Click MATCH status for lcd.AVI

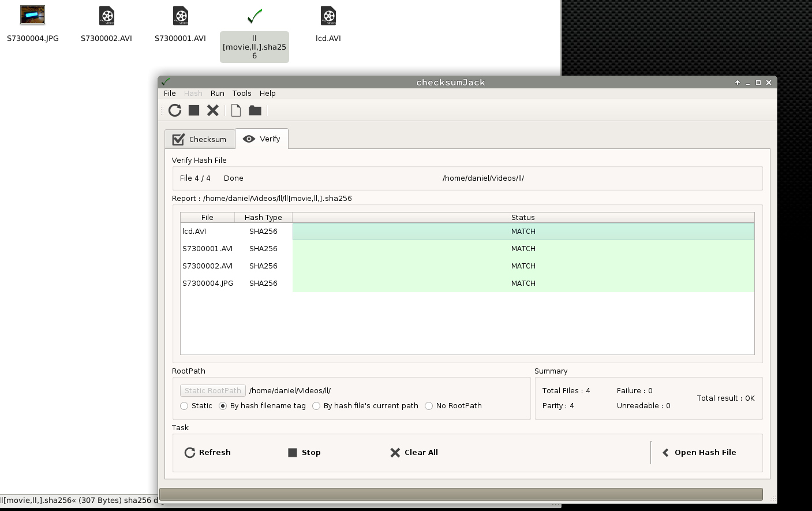click(523, 232)
